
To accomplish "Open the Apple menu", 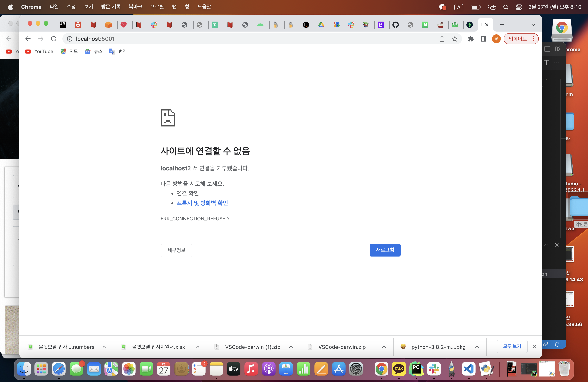I will pyautogui.click(x=10, y=7).
